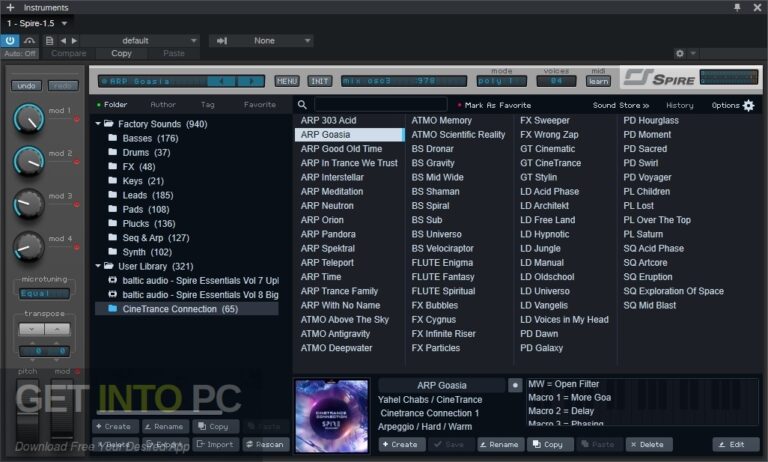Select next preset in Spire display
Screen dimensions: 768x462
(251, 81)
